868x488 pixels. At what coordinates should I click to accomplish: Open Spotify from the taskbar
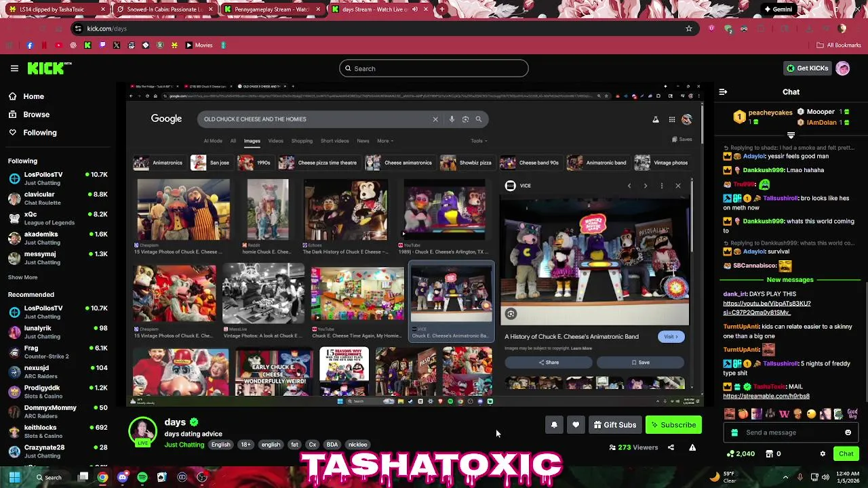(x=142, y=477)
